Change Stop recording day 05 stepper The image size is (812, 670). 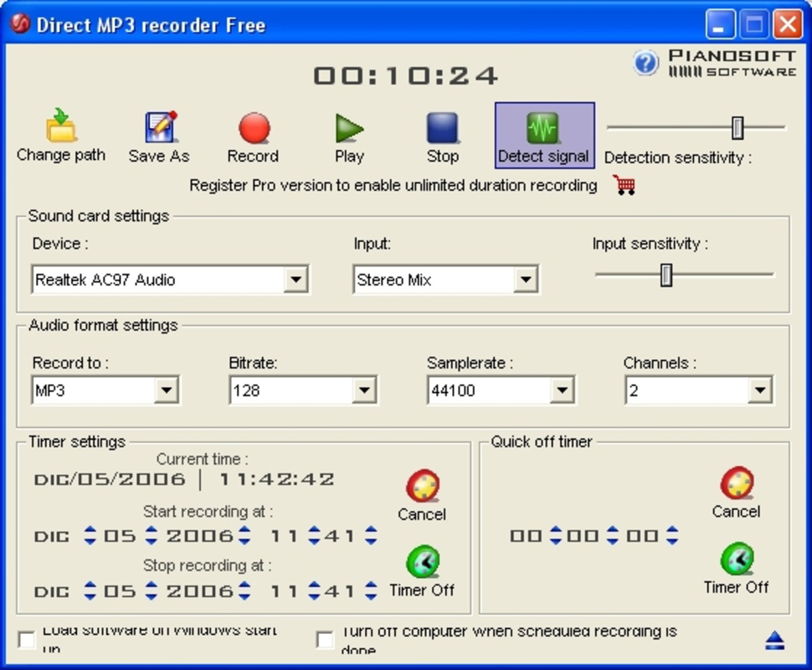[x=152, y=590]
